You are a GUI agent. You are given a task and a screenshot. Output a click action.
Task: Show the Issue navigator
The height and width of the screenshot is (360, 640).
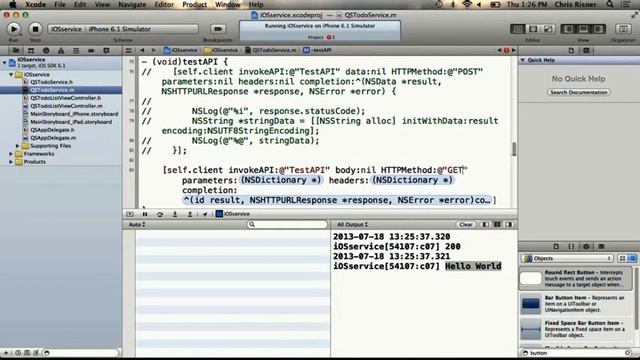tap(61, 51)
